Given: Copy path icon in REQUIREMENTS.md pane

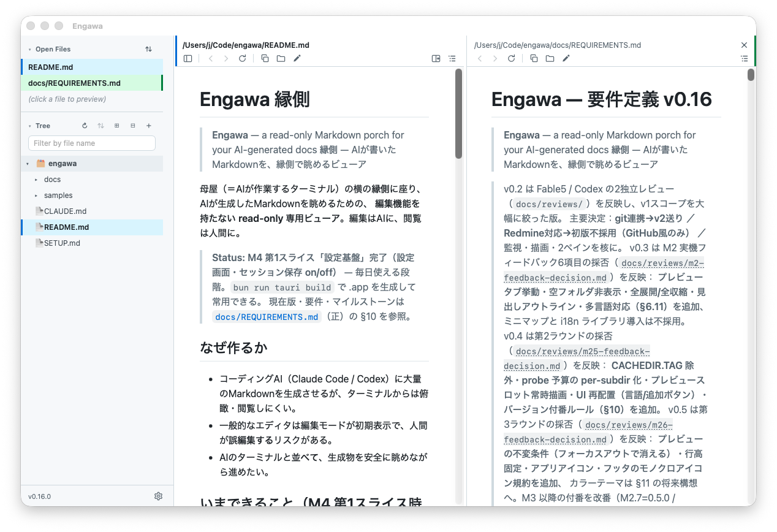Looking at the screenshot, I should 534,58.
